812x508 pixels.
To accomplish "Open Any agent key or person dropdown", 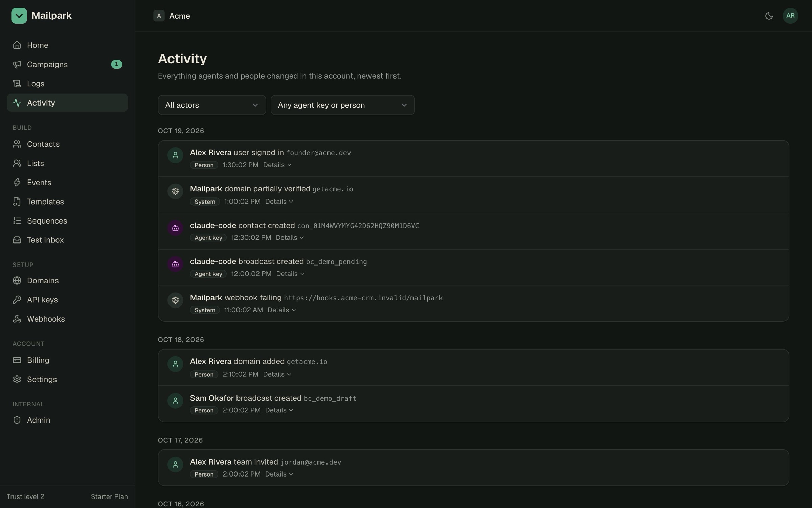I will tap(343, 105).
